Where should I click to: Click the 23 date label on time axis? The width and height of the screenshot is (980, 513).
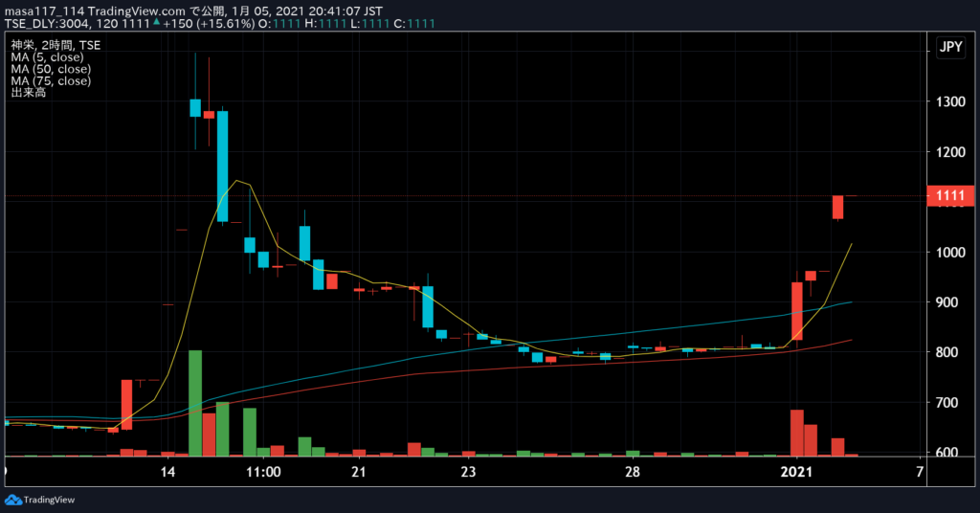click(468, 472)
